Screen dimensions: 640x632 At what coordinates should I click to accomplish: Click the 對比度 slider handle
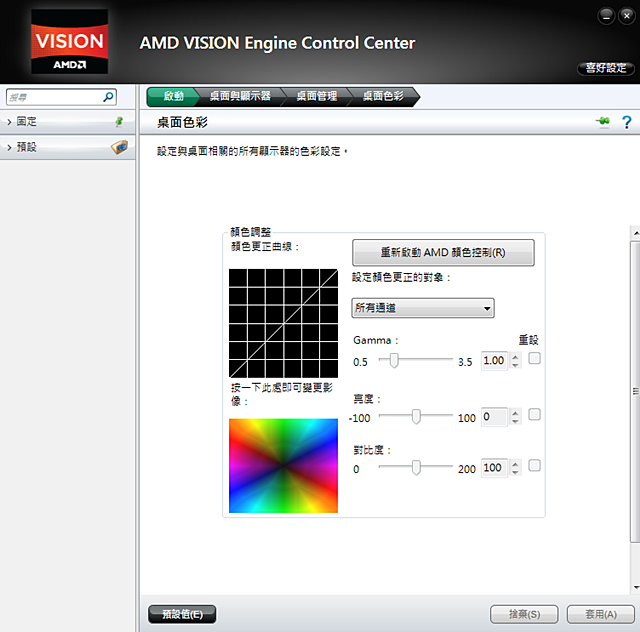pyautogui.click(x=416, y=468)
